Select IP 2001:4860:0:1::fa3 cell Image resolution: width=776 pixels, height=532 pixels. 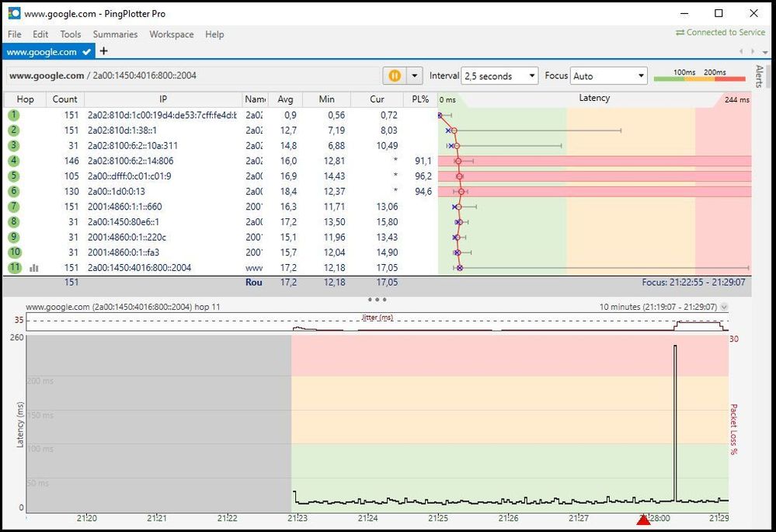pyautogui.click(x=124, y=252)
